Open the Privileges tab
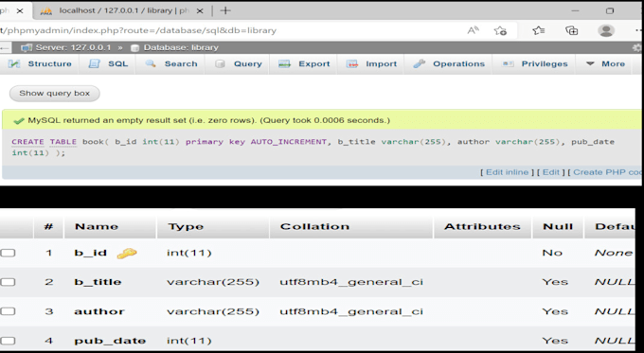The image size is (644, 353). [x=535, y=64]
